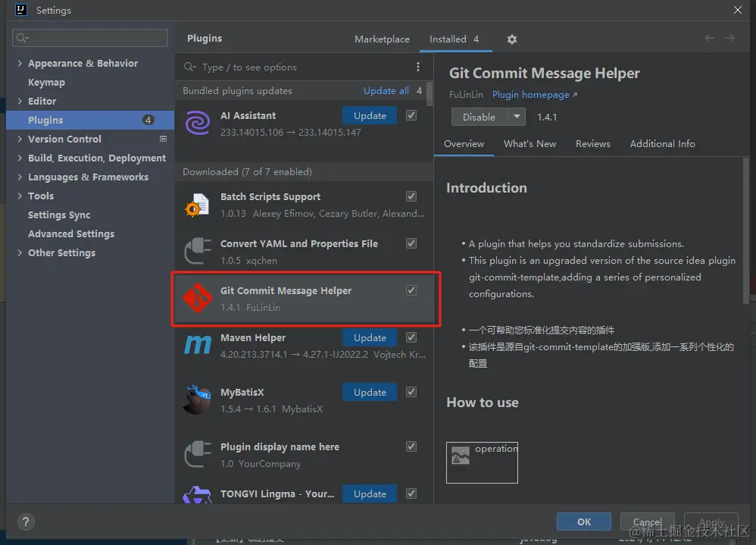The height and width of the screenshot is (545, 756).
Task: Disable the AI Assistant plugin checkbox
Action: click(411, 115)
